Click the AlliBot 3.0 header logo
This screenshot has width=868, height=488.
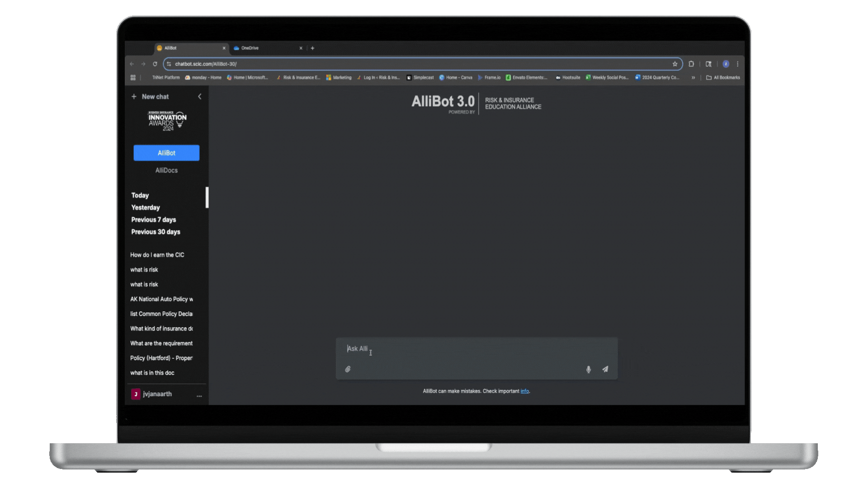tap(476, 104)
